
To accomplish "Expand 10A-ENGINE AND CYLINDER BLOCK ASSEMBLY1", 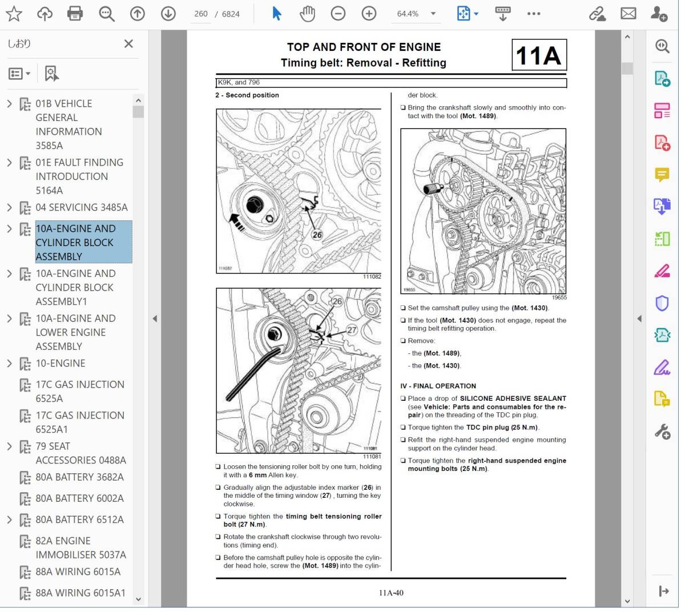I will click(9, 274).
